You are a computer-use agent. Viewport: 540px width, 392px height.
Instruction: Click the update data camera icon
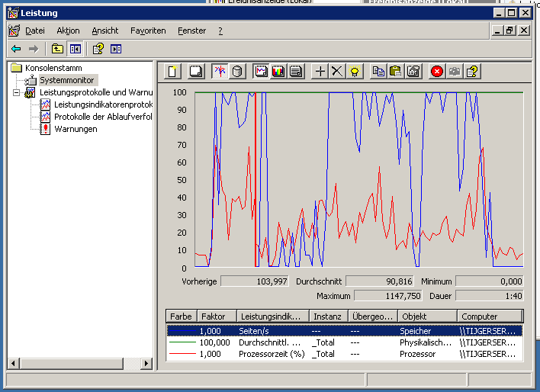tap(455, 72)
